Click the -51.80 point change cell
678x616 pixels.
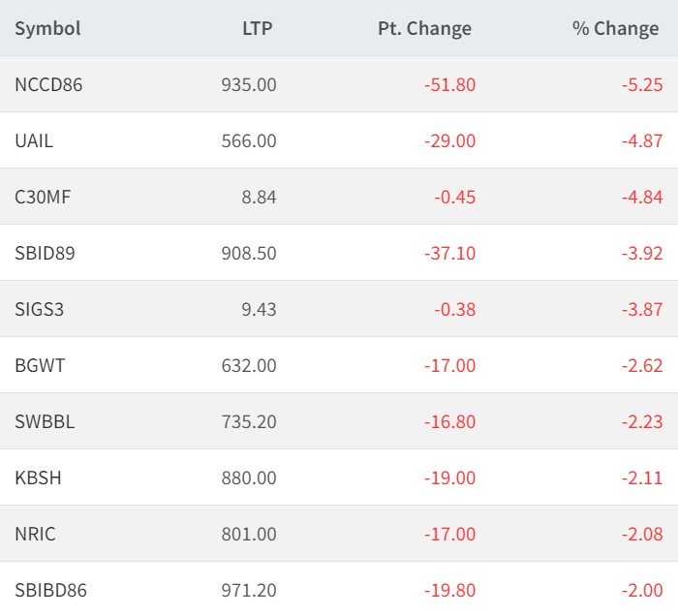449,84
